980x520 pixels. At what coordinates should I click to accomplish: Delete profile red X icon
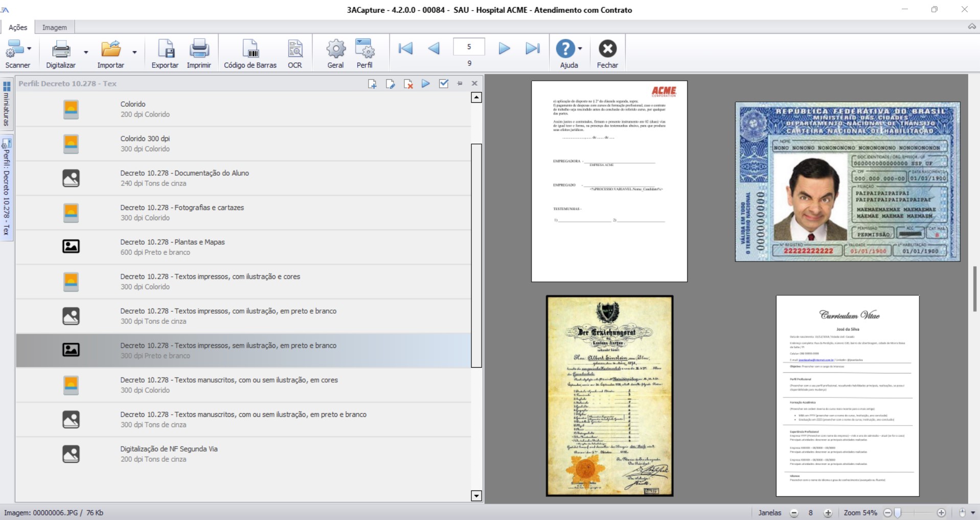click(x=408, y=84)
